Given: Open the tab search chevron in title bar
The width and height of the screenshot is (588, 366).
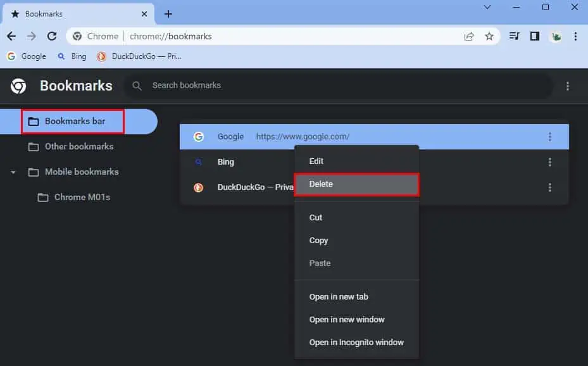Looking at the screenshot, I should [487, 7].
